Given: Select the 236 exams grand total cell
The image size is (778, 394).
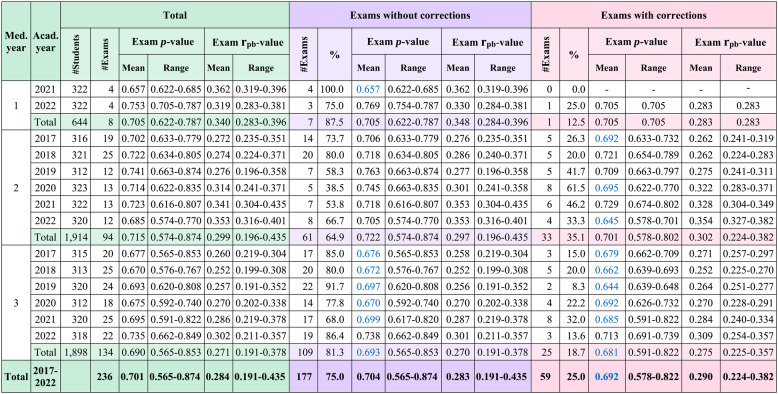Looking at the screenshot, I should (x=104, y=377).
